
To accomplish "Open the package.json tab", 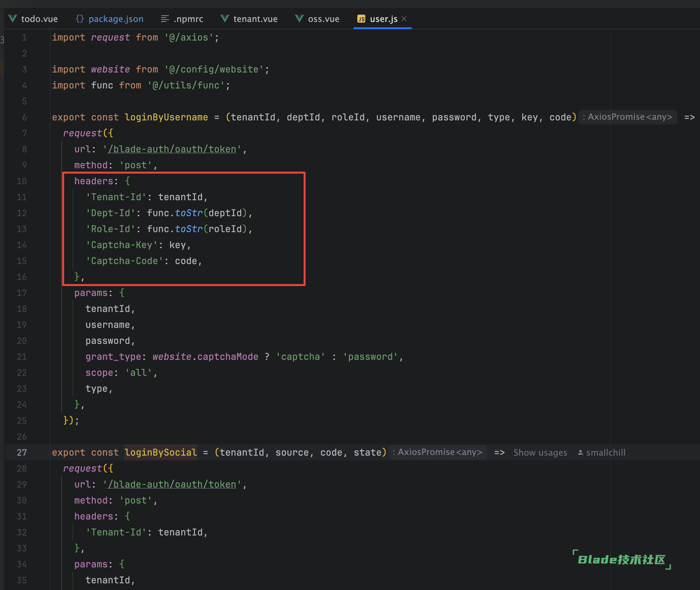I will (x=110, y=19).
